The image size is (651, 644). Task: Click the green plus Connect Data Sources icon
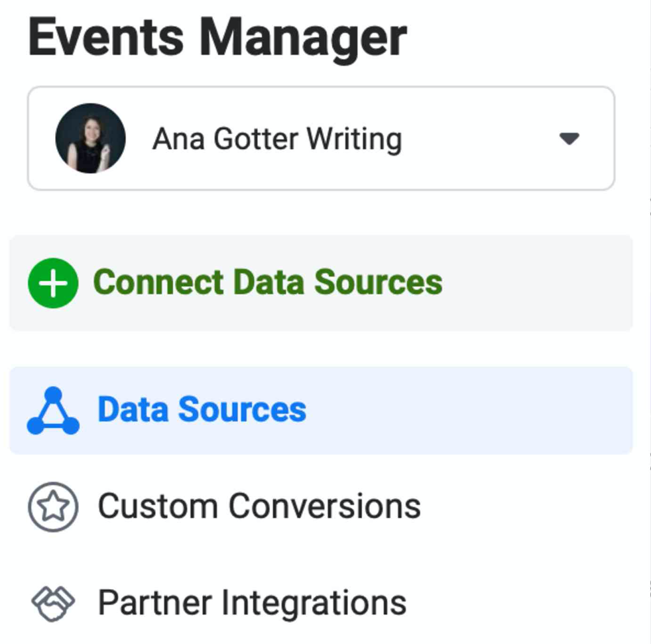(52, 282)
